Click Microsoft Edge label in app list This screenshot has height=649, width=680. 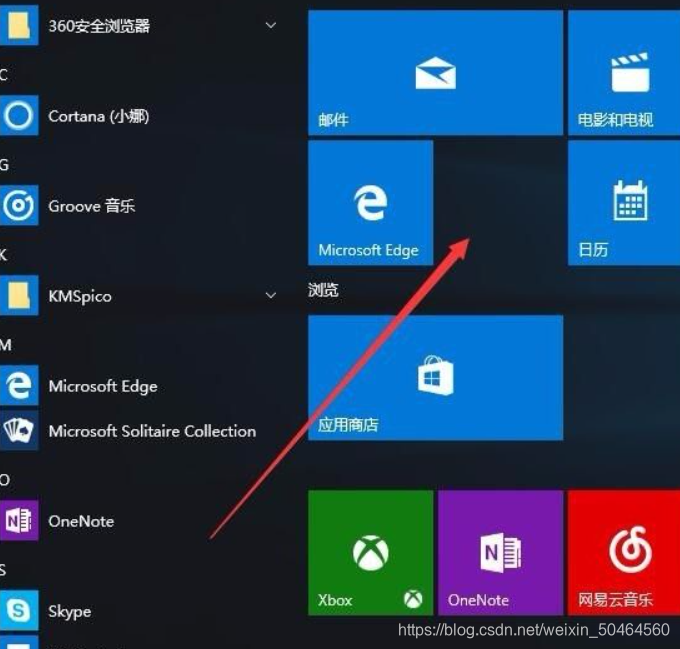[103, 386]
